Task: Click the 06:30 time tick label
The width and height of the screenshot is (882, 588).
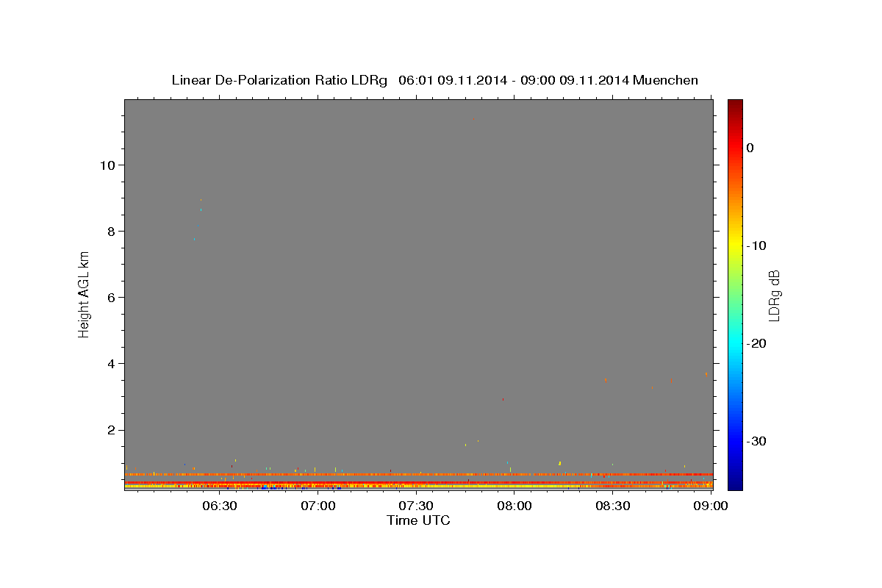Action: click(219, 506)
